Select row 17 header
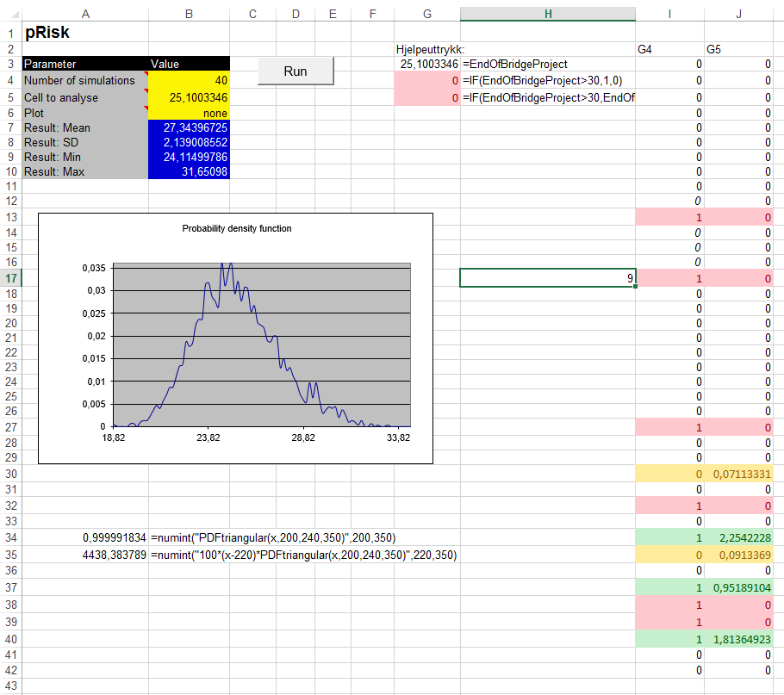 point(11,278)
